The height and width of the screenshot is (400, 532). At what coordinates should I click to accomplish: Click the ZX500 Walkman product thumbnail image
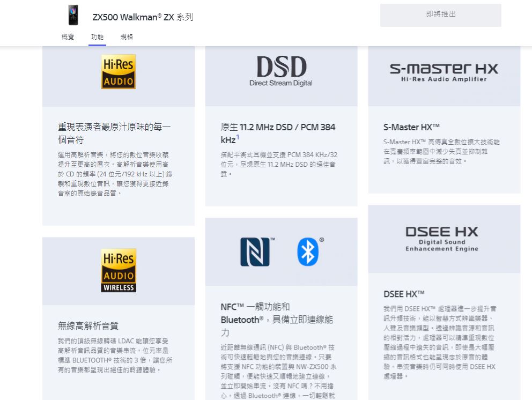[x=73, y=15]
